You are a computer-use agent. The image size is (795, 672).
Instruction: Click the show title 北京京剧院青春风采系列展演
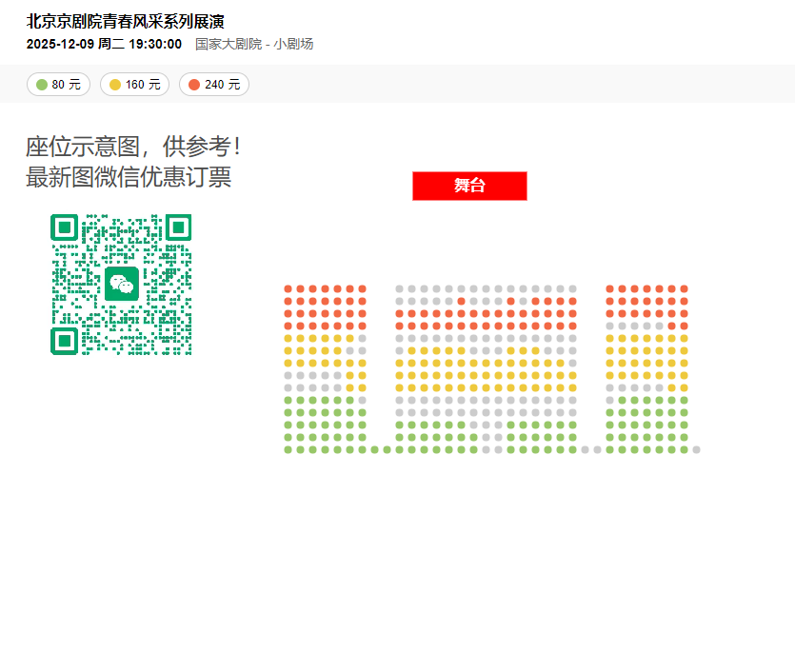point(126,21)
